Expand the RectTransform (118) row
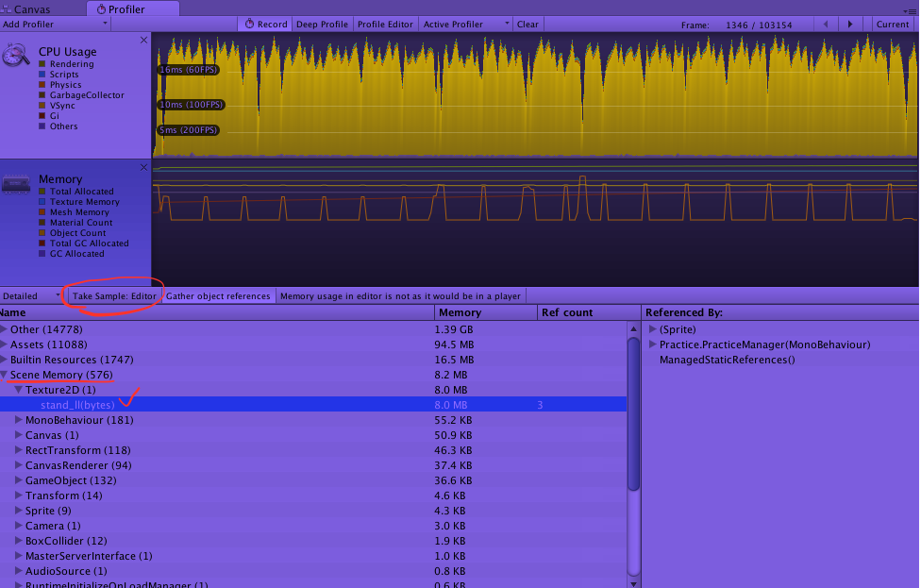This screenshot has width=921, height=588. tap(19, 450)
